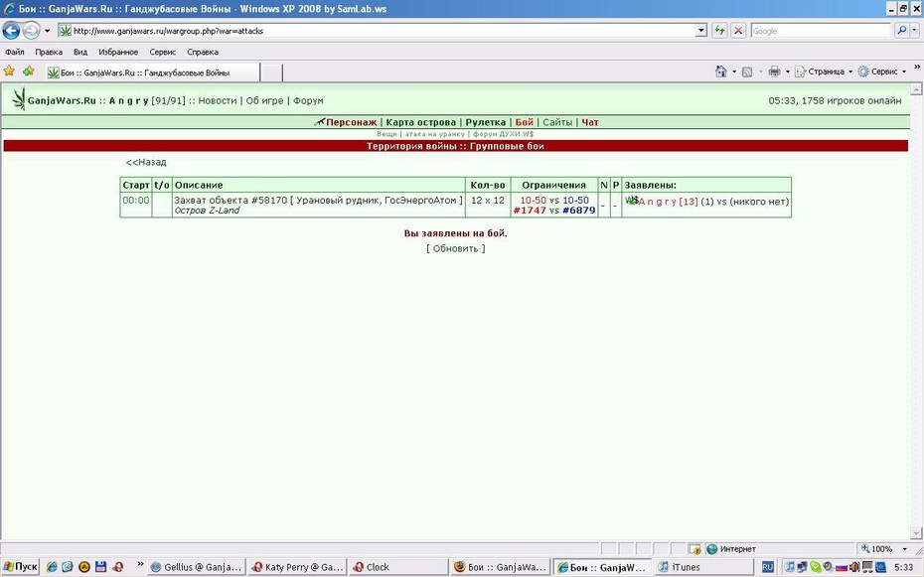
Task: Open the Рулетка link
Action: (486, 122)
